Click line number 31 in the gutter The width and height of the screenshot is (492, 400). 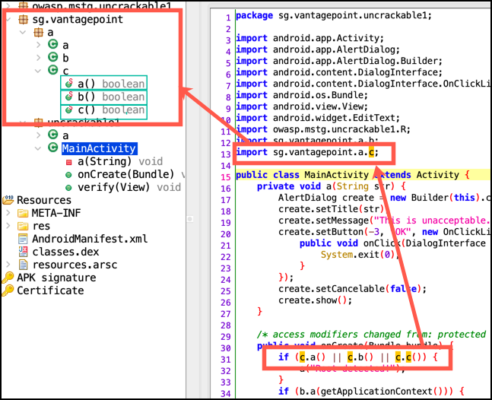click(x=226, y=359)
